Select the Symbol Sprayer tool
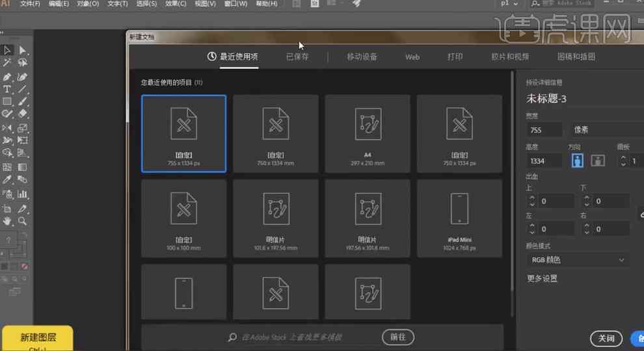644x351 pixels. (7, 194)
